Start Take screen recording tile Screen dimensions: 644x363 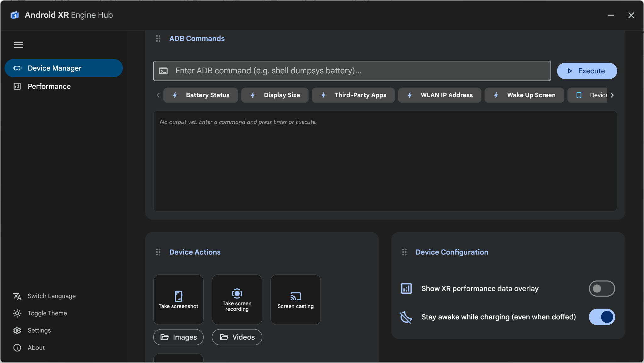pos(237,299)
